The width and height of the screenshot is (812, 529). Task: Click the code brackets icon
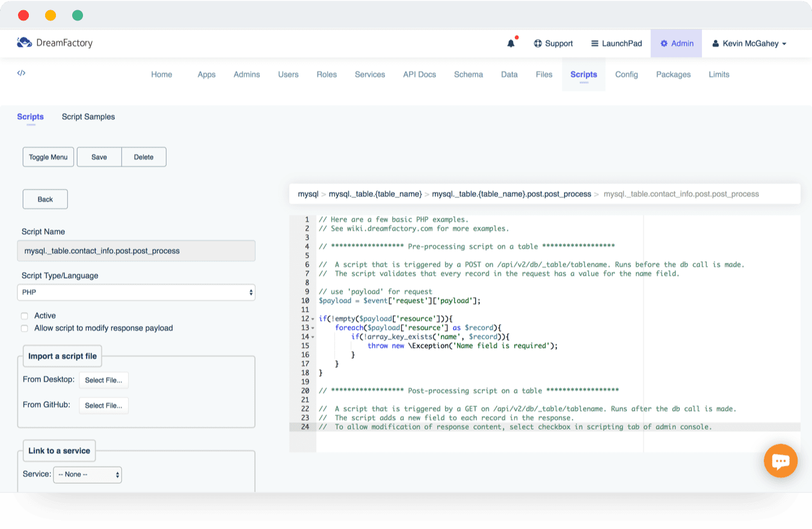point(21,73)
